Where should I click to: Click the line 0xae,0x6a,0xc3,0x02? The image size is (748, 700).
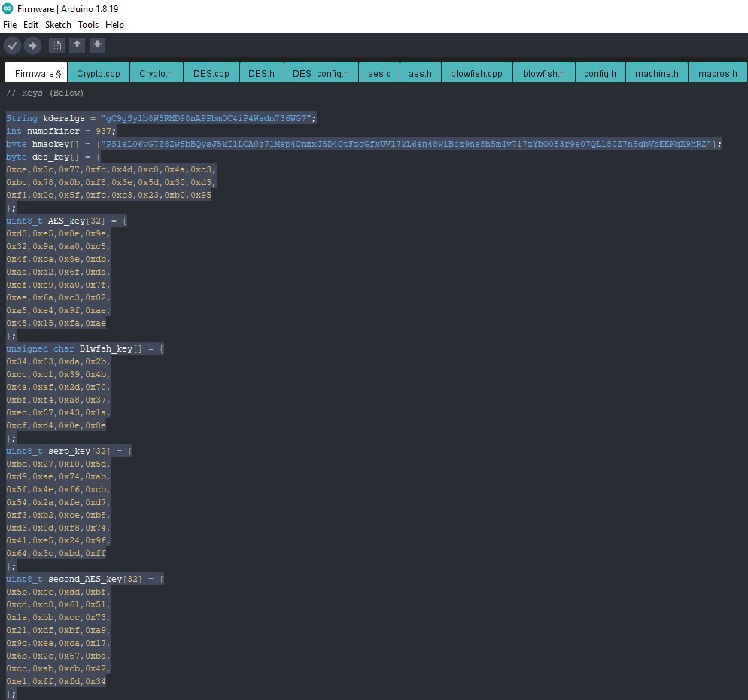[x=58, y=297]
